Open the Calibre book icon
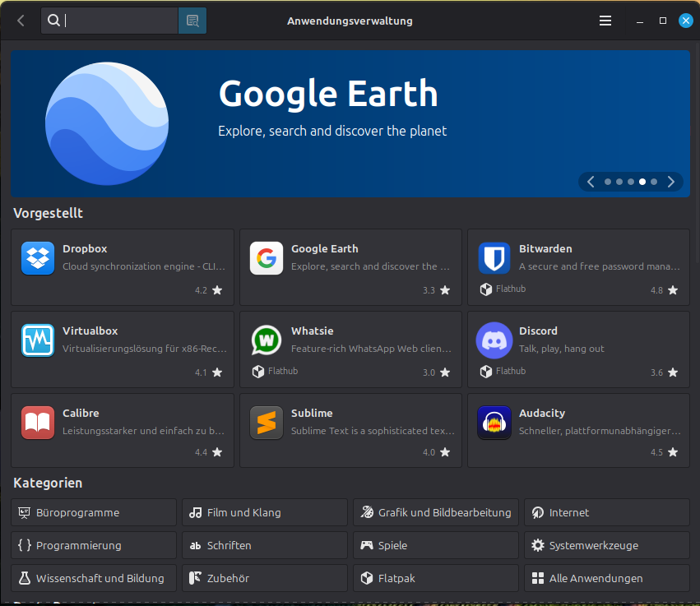Screen dimensions: 700x606 click(x=38, y=423)
